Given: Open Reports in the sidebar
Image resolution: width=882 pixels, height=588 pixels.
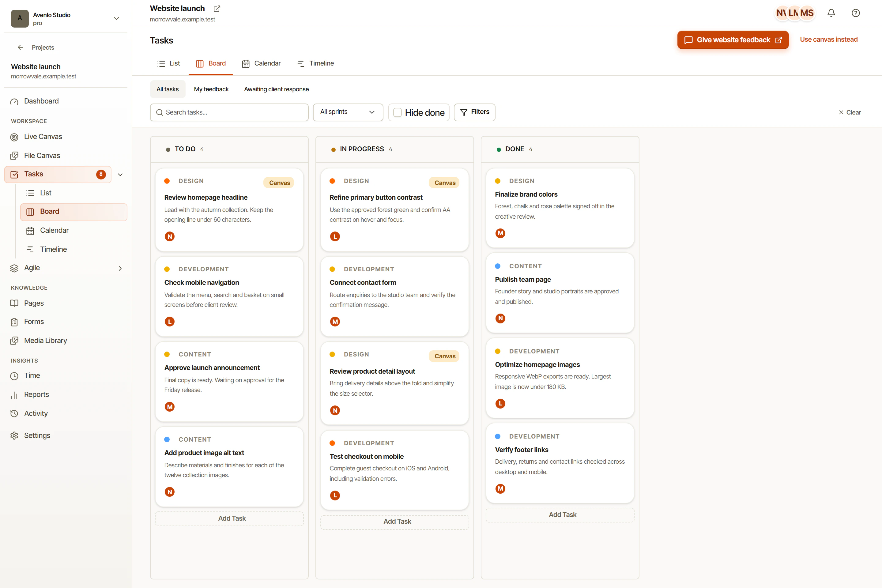Looking at the screenshot, I should pos(66,394).
